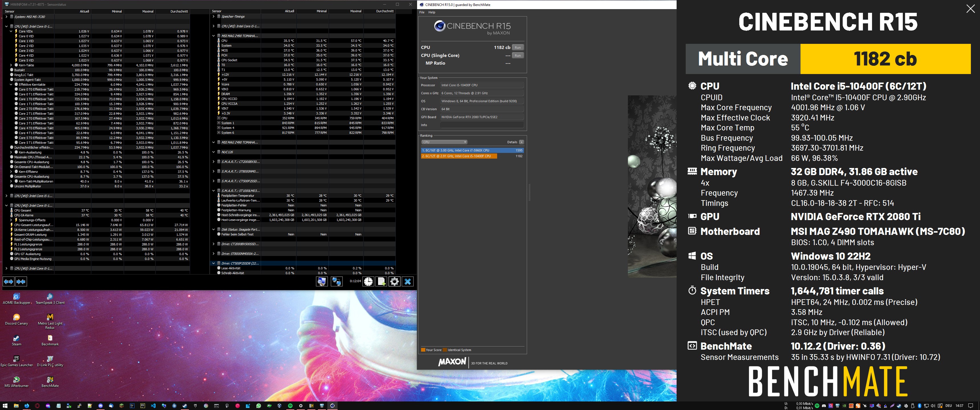Open the File menu in Cinebench
This screenshot has height=410, width=980.
coord(422,12)
